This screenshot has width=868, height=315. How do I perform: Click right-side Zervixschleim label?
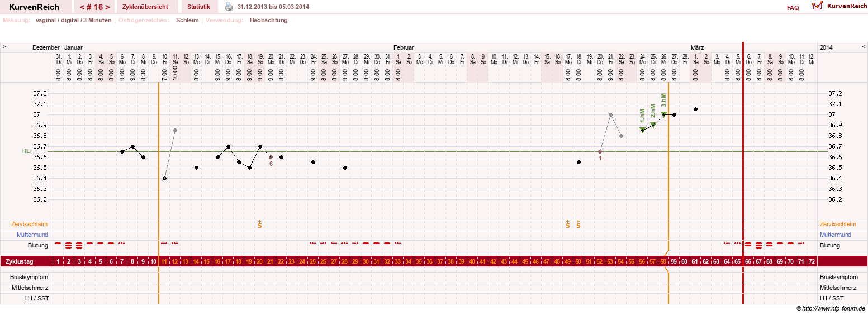(838, 224)
